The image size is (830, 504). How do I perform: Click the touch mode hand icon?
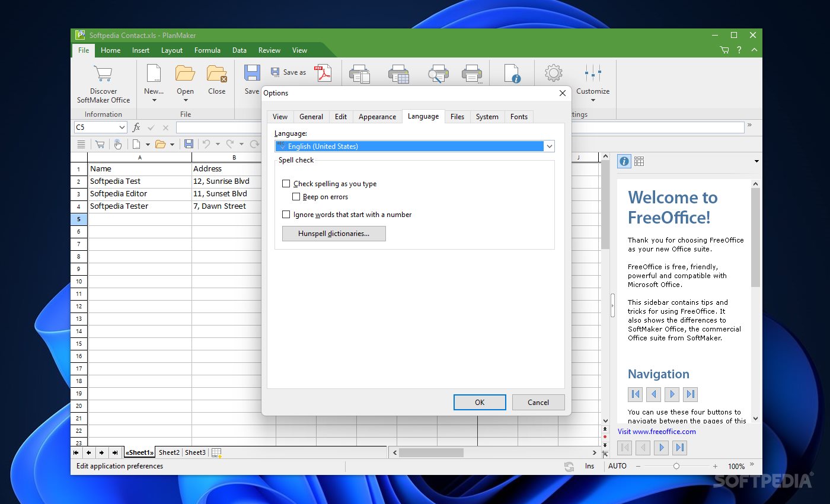pyautogui.click(x=117, y=144)
